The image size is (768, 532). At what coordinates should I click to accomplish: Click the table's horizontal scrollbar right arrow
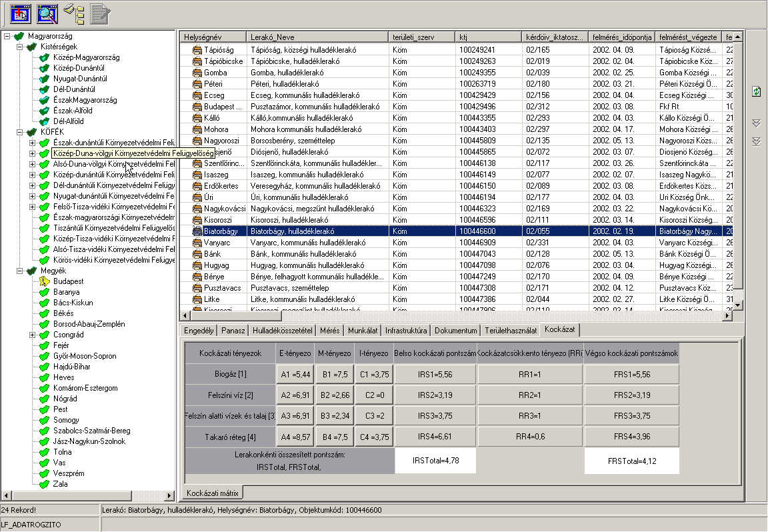point(728,316)
